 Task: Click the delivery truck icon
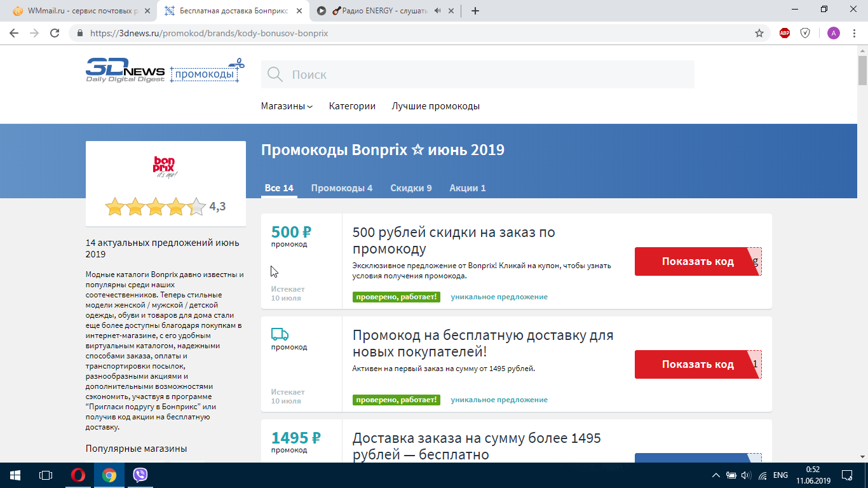280,334
